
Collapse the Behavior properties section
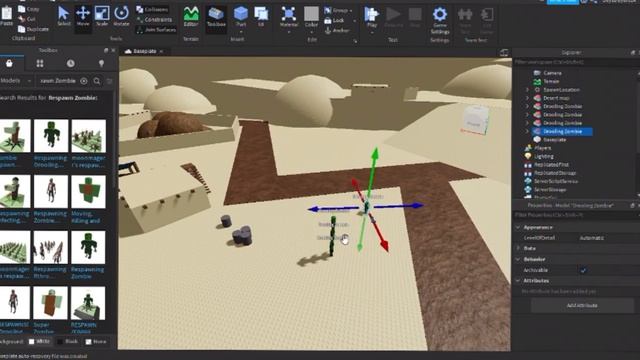coord(518,259)
